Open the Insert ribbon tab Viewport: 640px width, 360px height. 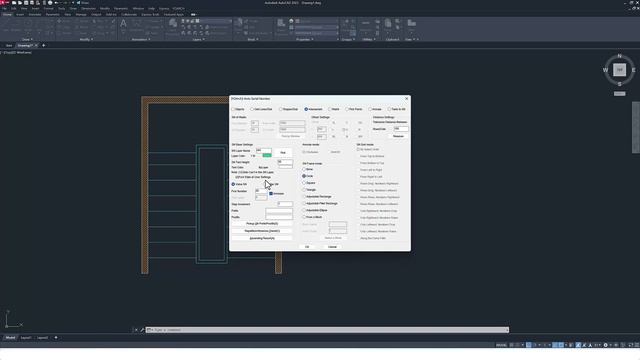20,14
